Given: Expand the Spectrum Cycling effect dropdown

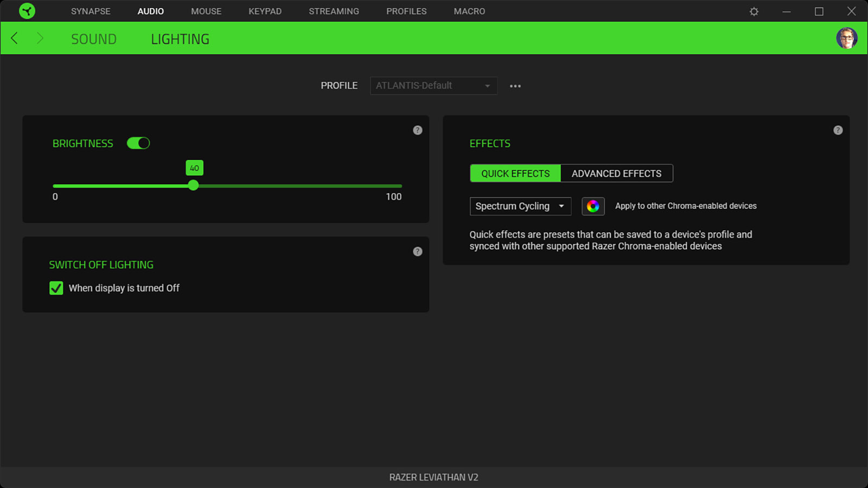Looking at the screenshot, I should pos(520,206).
